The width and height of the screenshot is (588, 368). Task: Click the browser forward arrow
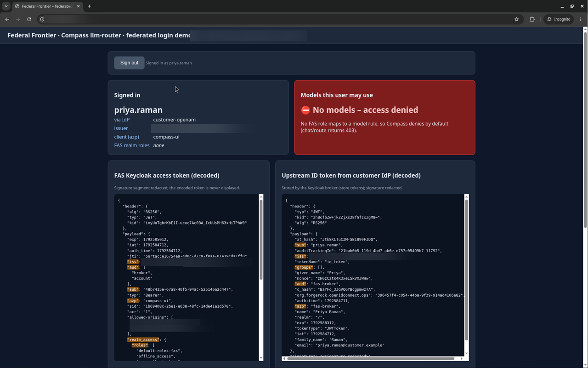18,19
